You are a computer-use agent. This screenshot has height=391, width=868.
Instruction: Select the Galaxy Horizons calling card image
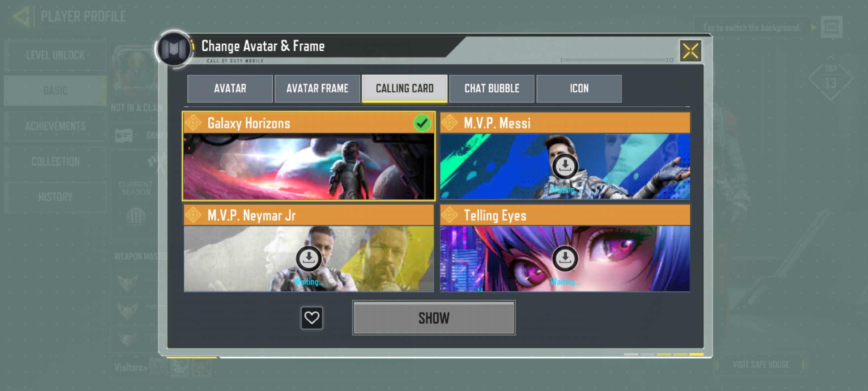pyautogui.click(x=309, y=166)
